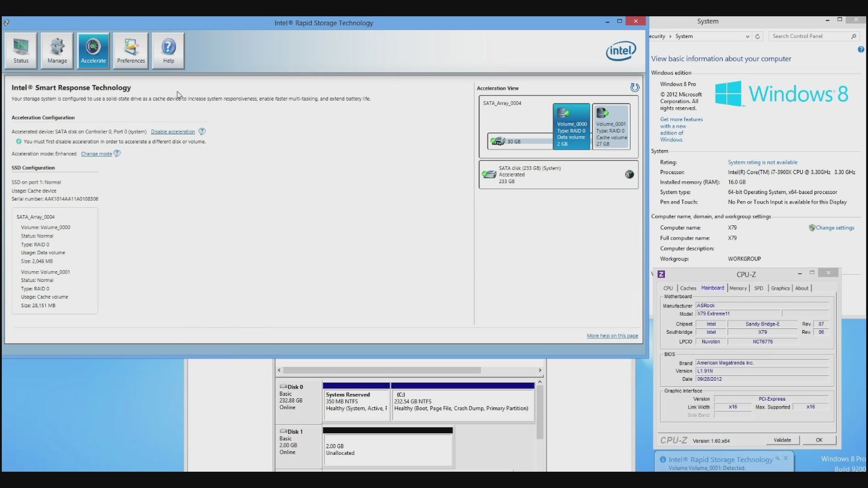The image size is (868, 488).
Task: Refresh the System window address bar
Action: [758, 36]
